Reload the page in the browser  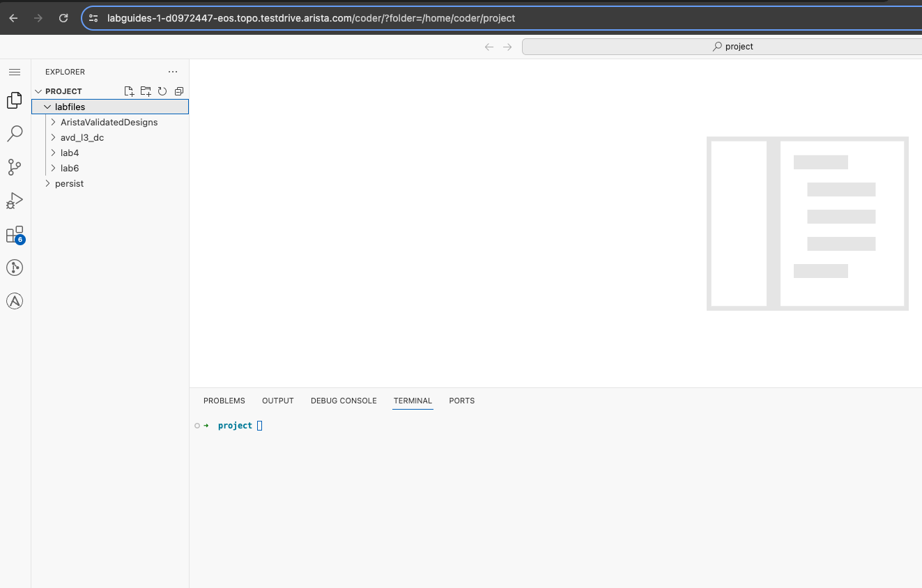point(63,18)
